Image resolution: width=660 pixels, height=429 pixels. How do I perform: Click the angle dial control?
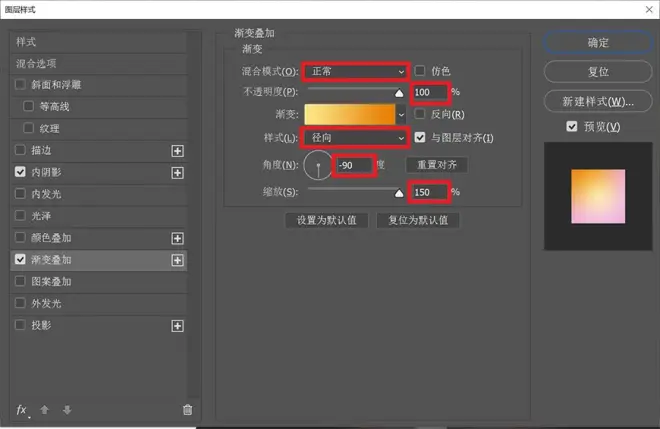318,165
